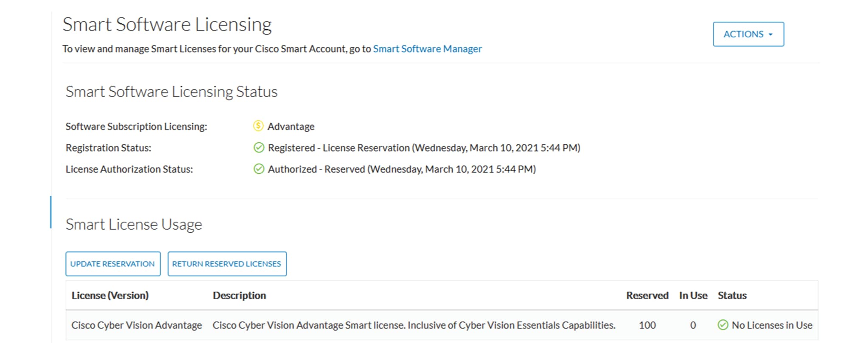Click the green check icon beside Authorized
Viewport: 868px width, 355px height.
(x=259, y=169)
